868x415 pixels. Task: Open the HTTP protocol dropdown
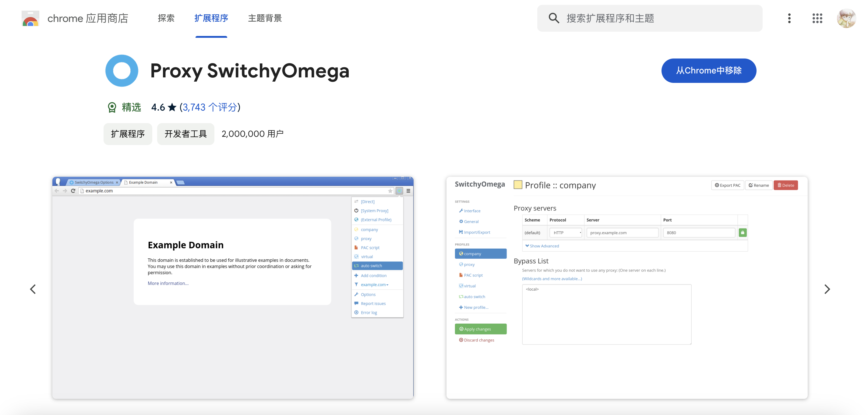pos(565,232)
